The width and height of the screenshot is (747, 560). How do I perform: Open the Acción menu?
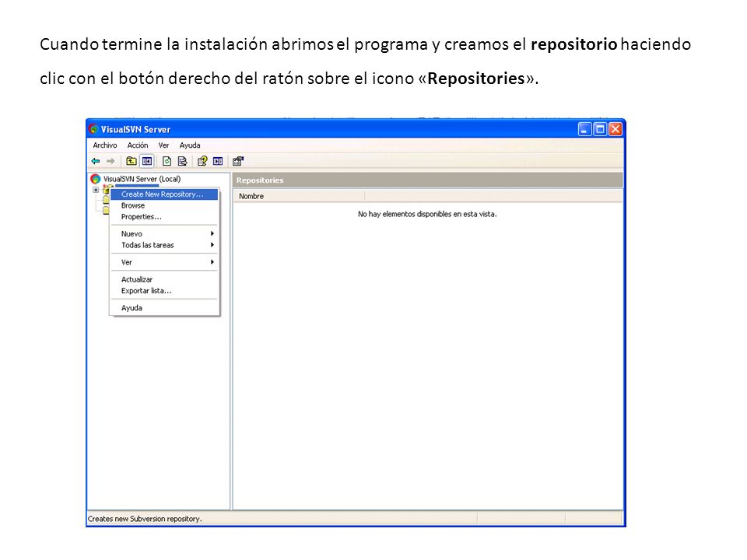tap(138, 145)
